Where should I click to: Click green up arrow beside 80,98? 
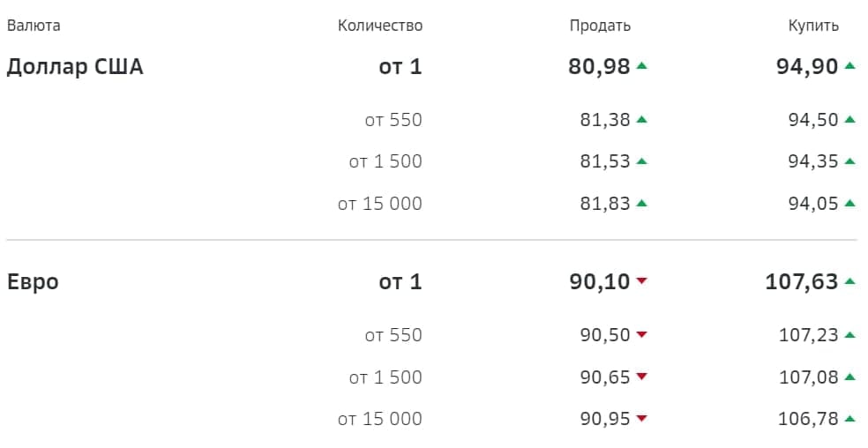point(641,66)
